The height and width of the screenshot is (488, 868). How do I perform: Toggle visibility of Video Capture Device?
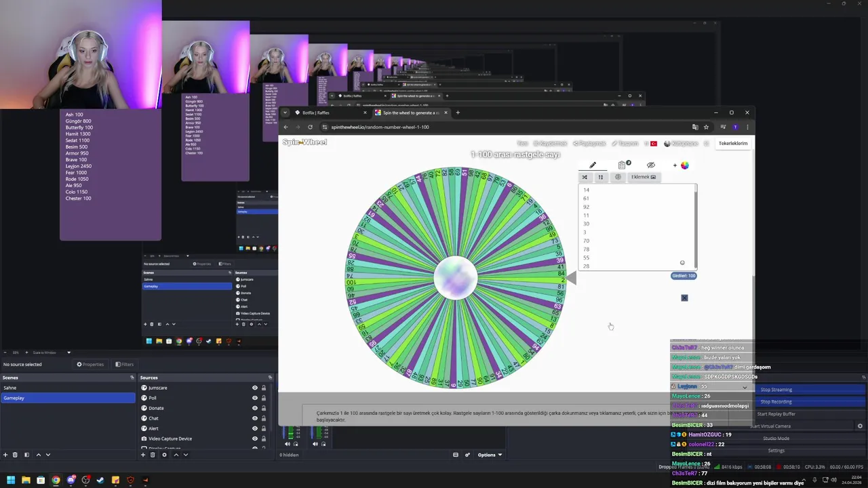(255, 439)
